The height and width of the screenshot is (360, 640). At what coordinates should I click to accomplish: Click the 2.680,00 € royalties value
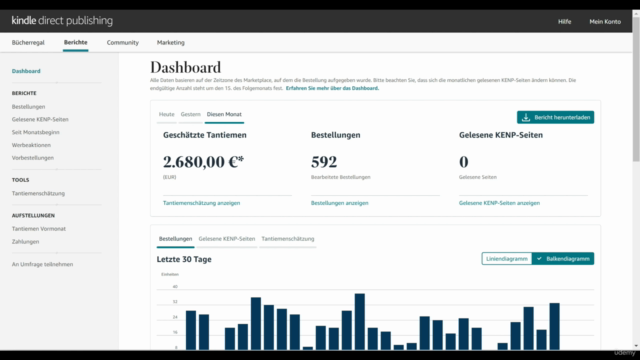pyautogui.click(x=203, y=162)
